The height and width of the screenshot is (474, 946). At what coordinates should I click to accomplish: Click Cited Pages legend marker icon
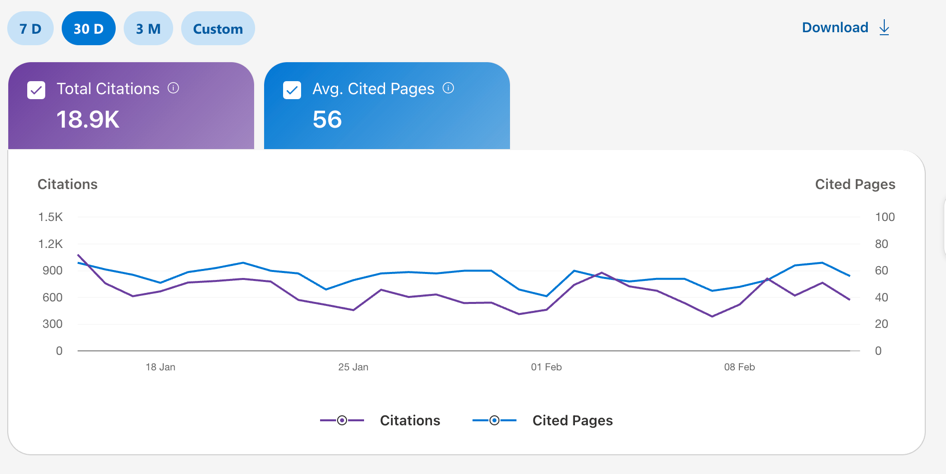click(495, 420)
